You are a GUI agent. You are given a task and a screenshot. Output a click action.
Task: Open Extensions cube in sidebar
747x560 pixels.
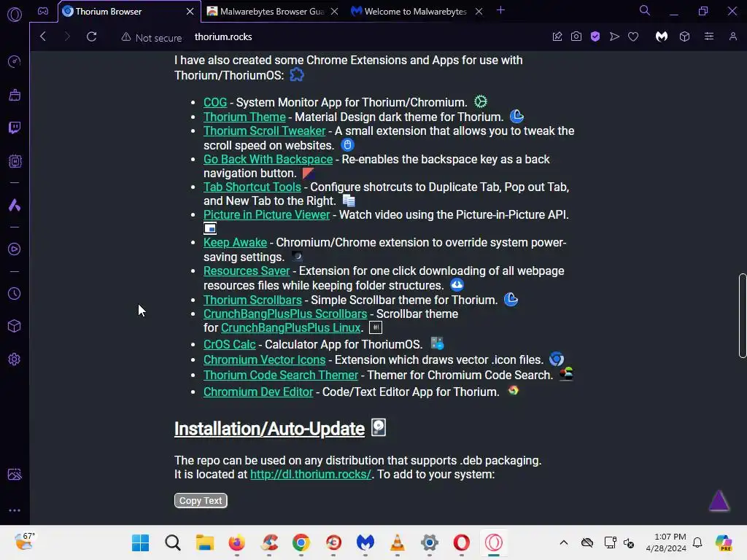coord(15,326)
